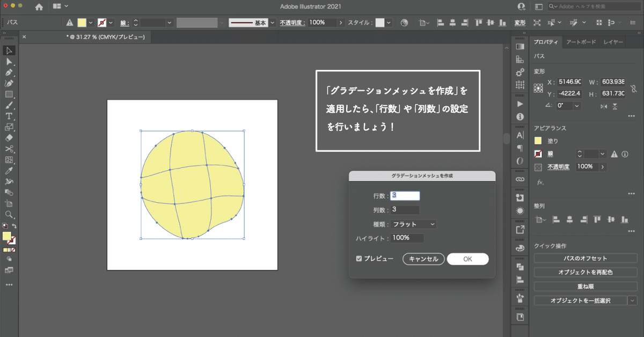Open the 種類 dropdown showing フラット

413,224
